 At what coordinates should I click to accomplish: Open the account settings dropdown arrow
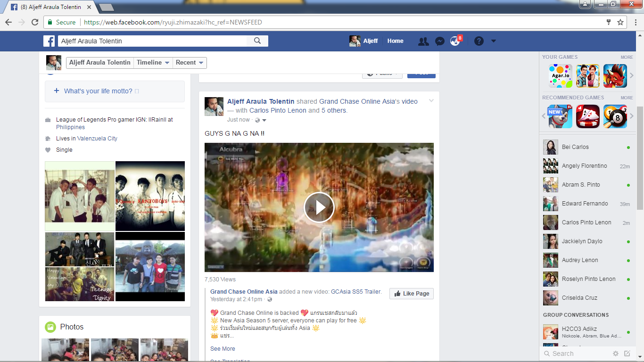click(494, 41)
